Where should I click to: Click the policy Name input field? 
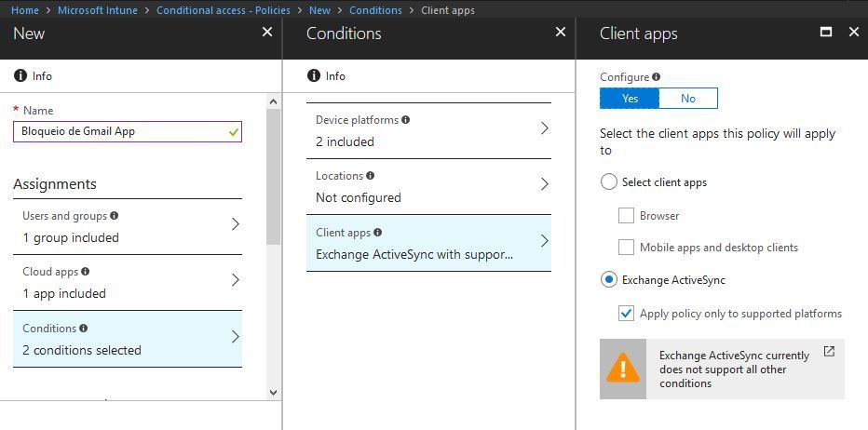121,131
